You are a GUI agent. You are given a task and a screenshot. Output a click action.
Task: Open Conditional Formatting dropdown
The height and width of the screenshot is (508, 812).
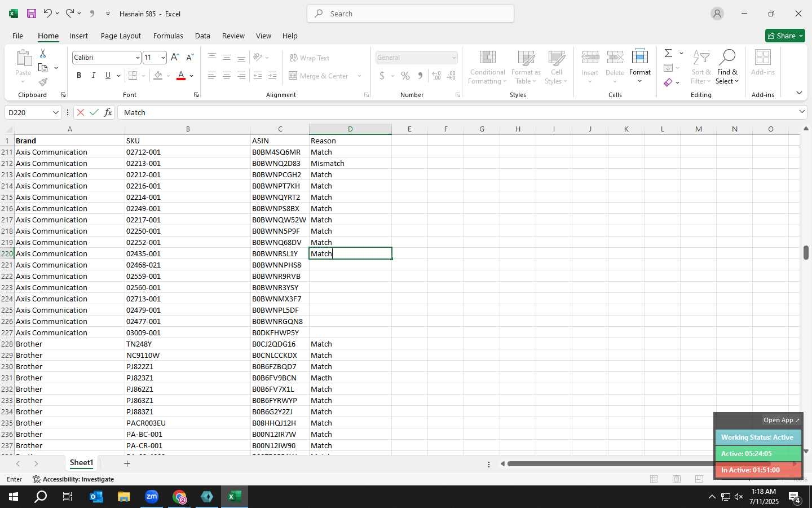pyautogui.click(x=488, y=68)
